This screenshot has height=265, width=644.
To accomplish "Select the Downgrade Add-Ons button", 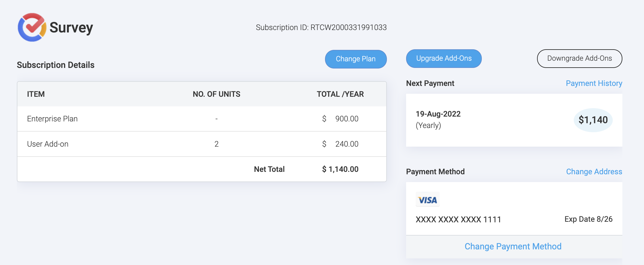I will pyautogui.click(x=579, y=59).
